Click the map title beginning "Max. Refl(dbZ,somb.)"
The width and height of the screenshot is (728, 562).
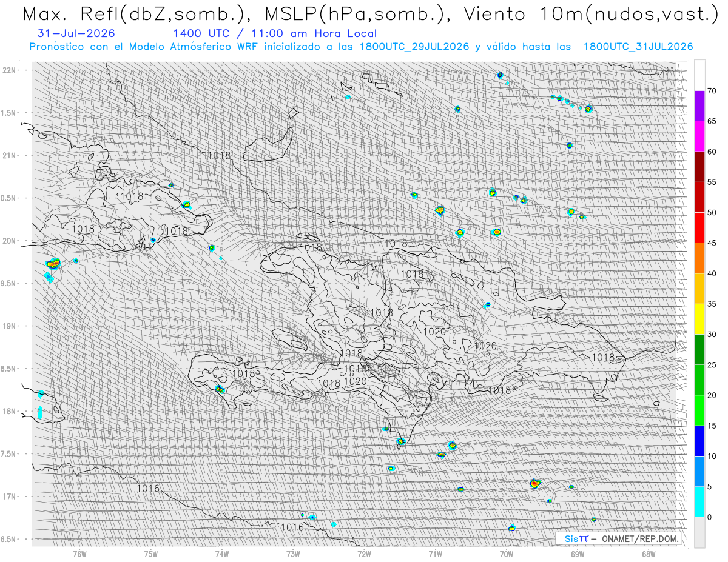click(369, 14)
